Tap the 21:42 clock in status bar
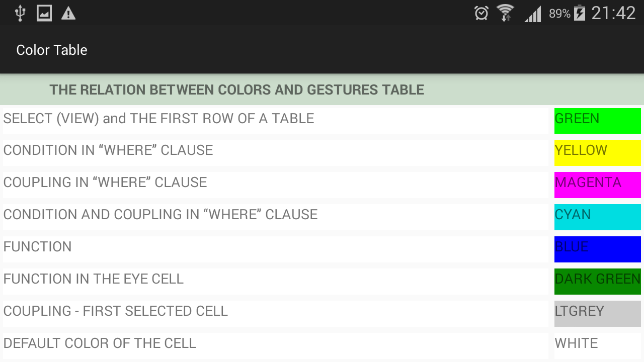 (613, 14)
